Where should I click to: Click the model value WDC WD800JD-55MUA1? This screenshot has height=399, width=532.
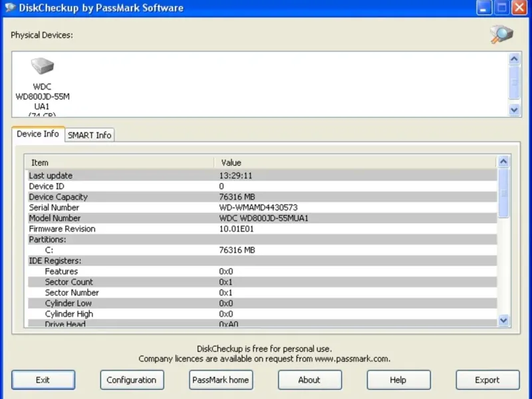point(263,218)
